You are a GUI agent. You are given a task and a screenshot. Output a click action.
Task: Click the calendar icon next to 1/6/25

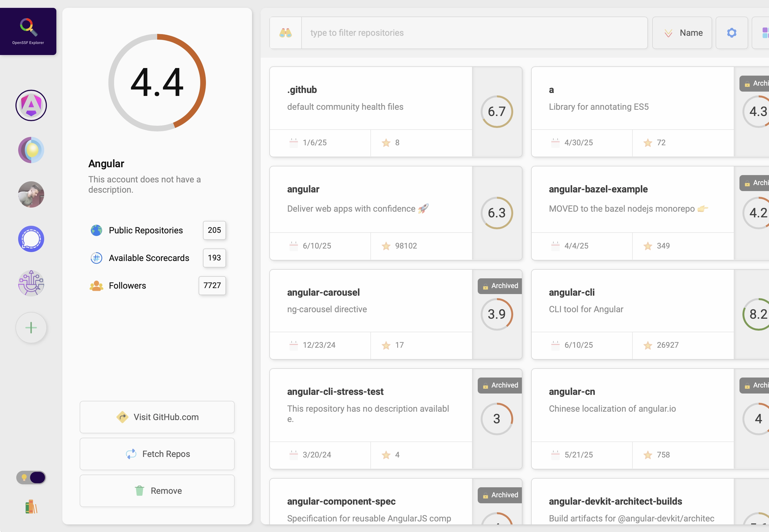(293, 143)
